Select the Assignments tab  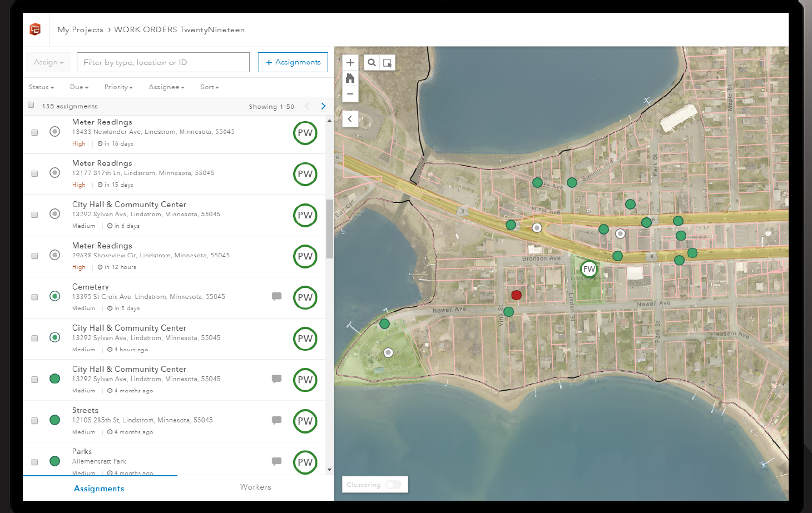(99, 488)
